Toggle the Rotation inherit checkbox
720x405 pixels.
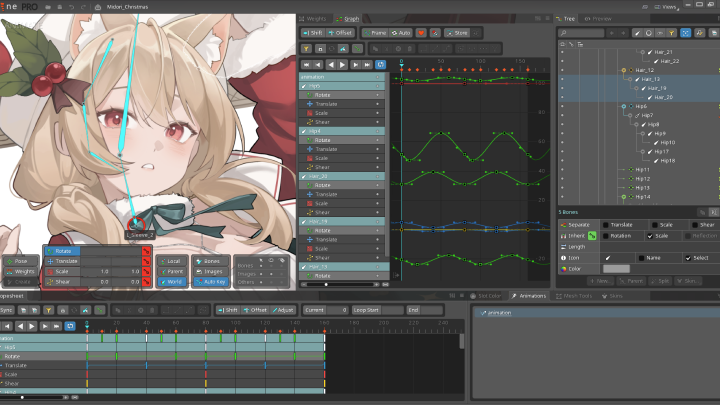(606, 236)
